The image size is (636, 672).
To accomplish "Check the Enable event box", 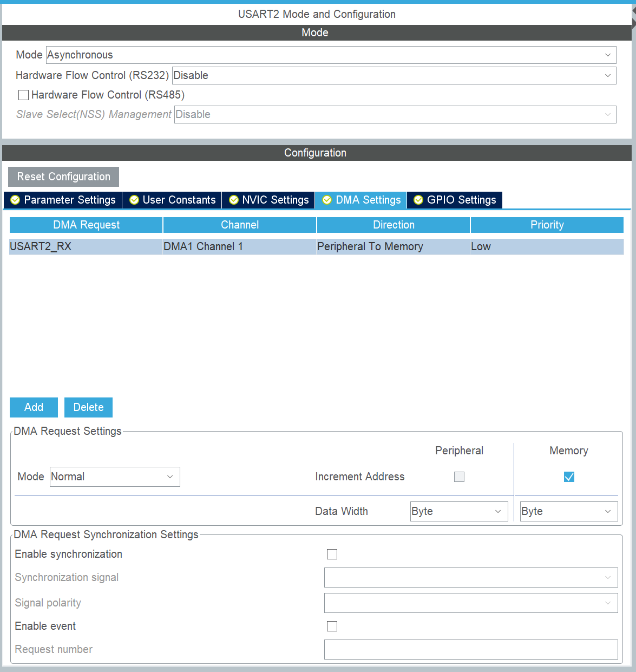I will [x=332, y=626].
